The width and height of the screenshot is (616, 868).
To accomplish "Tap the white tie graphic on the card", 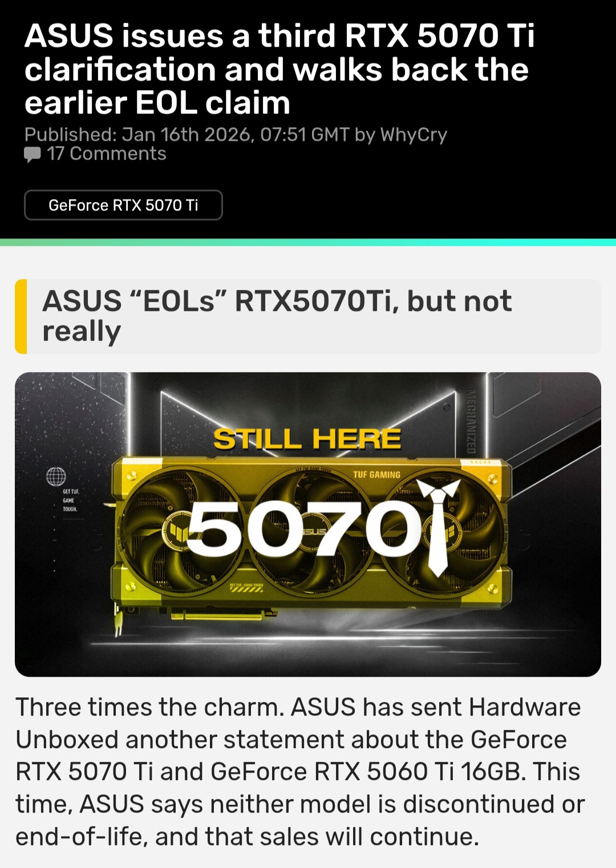I will (438, 526).
